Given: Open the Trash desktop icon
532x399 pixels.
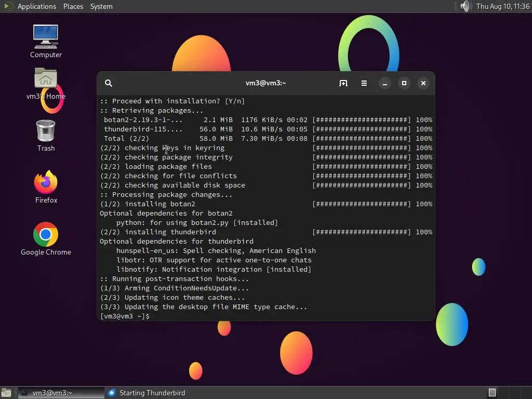Looking at the screenshot, I should coord(46,136).
